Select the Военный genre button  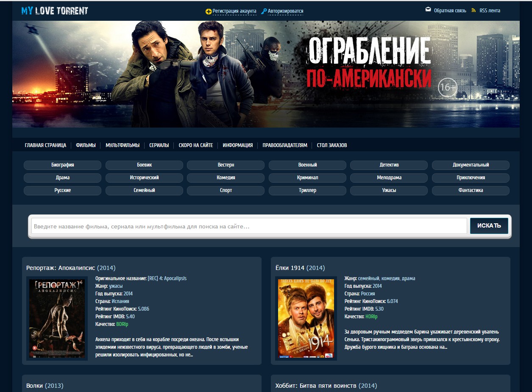(x=307, y=165)
